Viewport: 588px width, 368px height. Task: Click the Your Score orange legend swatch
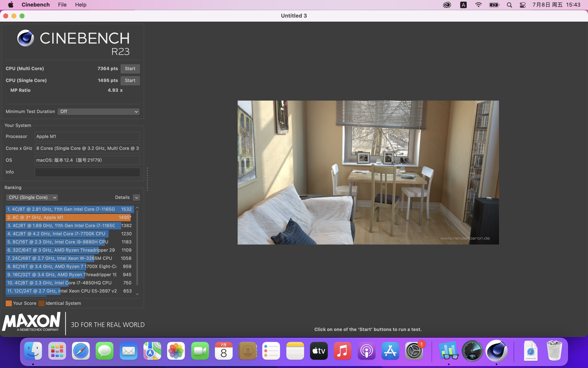[9, 303]
